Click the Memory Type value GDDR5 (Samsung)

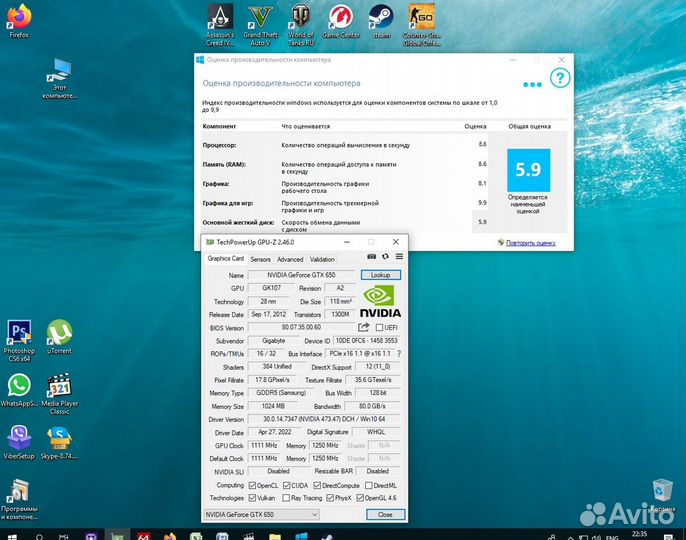pyautogui.click(x=281, y=393)
